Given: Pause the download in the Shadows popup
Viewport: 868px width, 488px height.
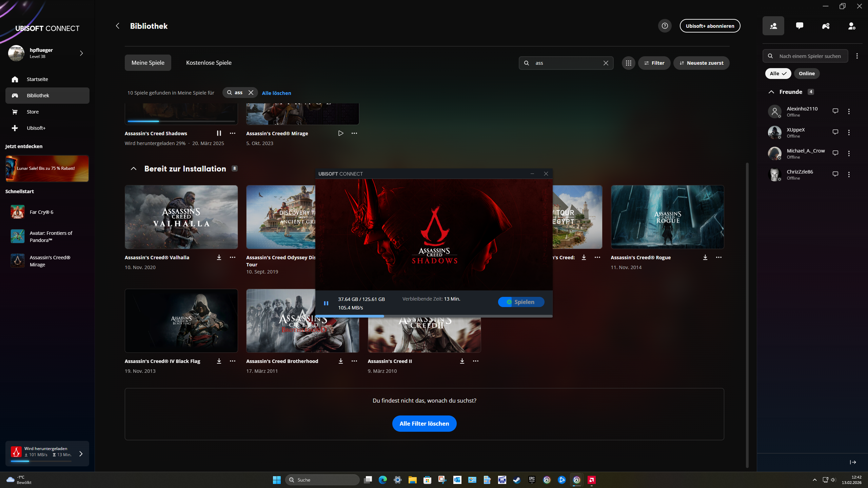Looking at the screenshot, I should pos(326,303).
